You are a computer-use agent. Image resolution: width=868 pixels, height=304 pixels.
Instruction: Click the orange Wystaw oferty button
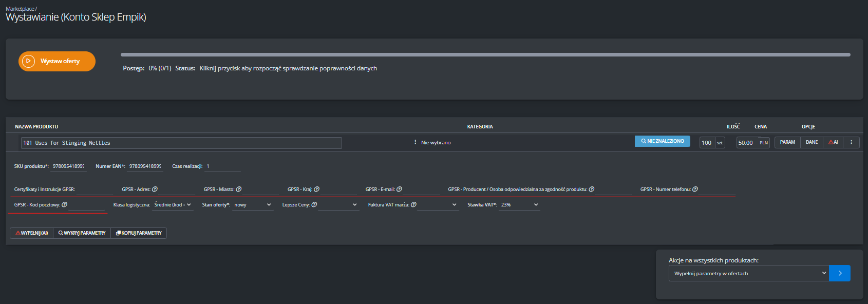click(57, 61)
